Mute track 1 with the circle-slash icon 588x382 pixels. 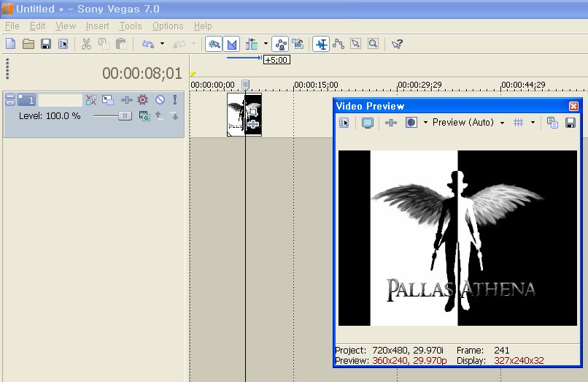pyautogui.click(x=160, y=99)
